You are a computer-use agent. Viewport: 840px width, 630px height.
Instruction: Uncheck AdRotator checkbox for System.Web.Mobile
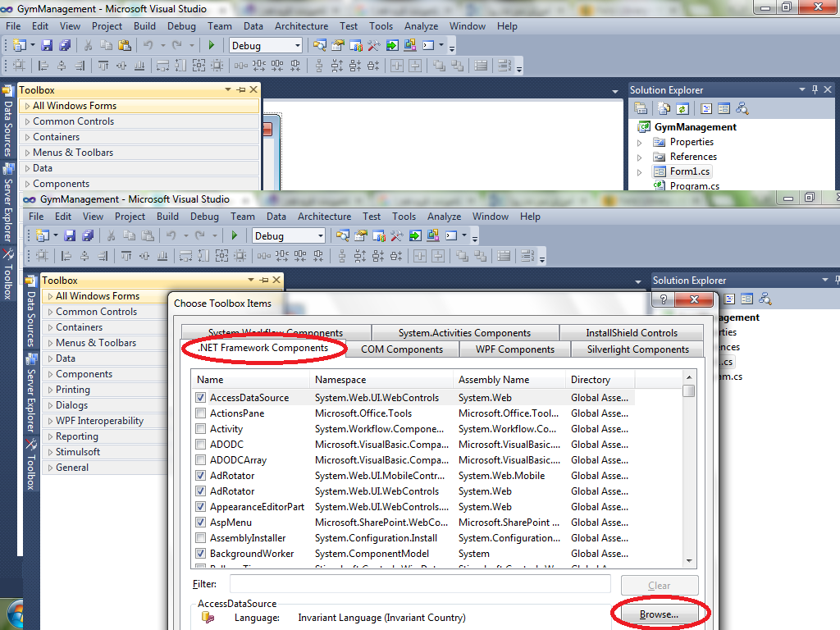pyautogui.click(x=200, y=475)
